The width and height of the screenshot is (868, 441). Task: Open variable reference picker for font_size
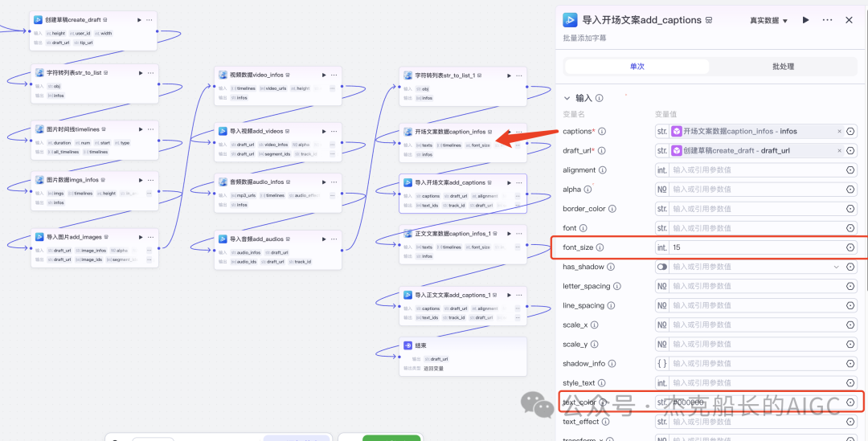pos(850,248)
